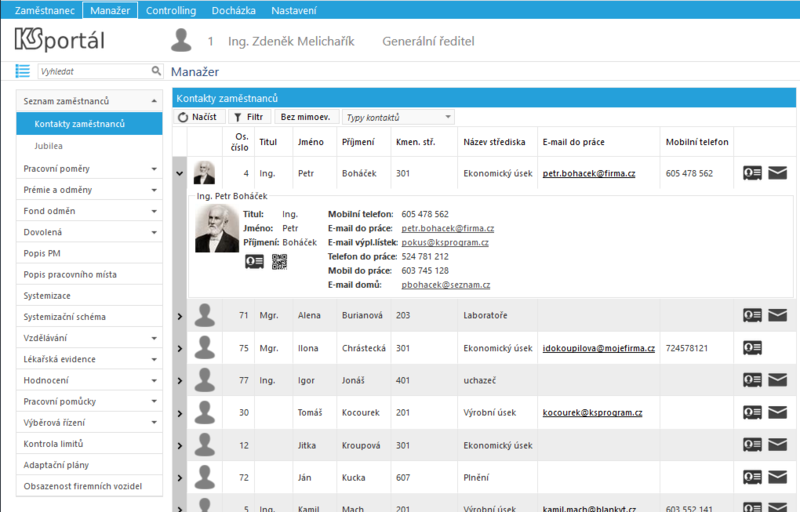Viewport: 800px width, 512px height.
Task: Click the Načíst reload button
Action: click(199, 117)
